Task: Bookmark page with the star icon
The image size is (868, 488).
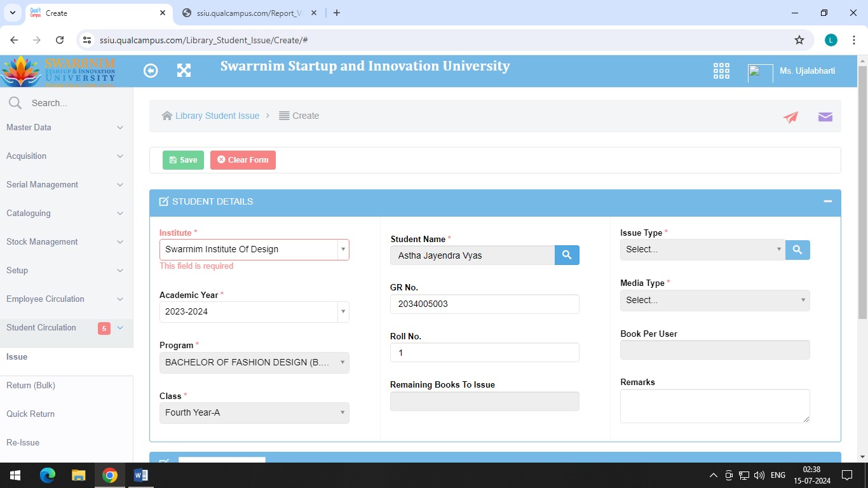Action: pos(799,40)
